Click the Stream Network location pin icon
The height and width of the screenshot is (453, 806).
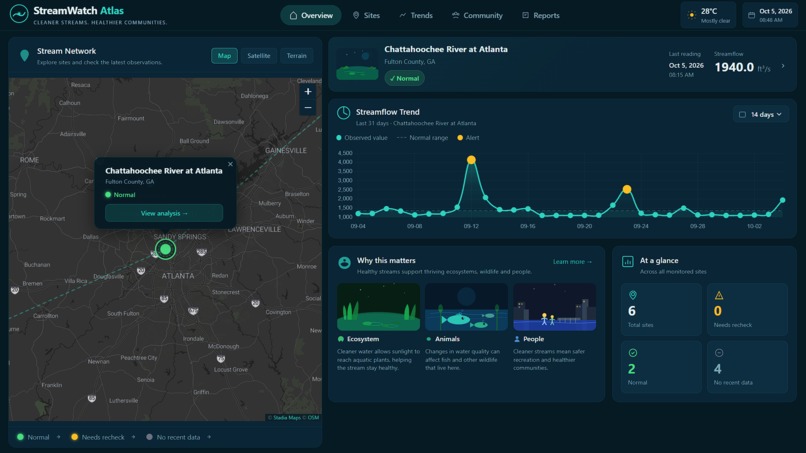pyautogui.click(x=24, y=56)
